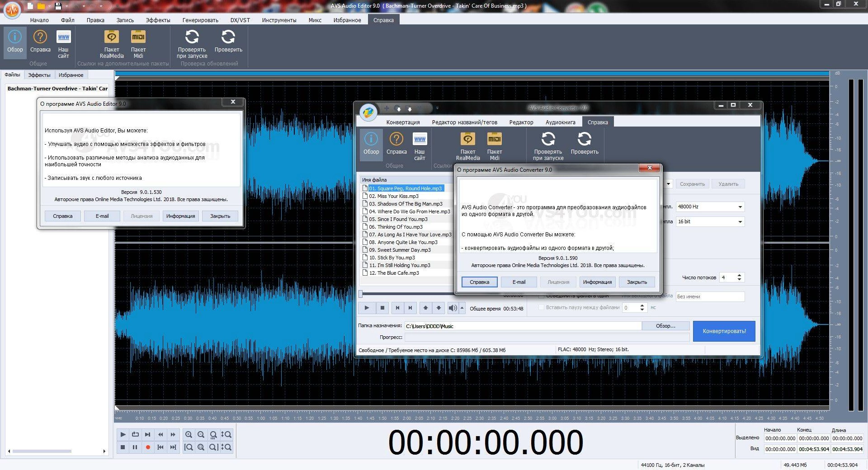Enable loop playback in Audio Editor transport
The image size is (868, 470).
(x=135, y=434)
